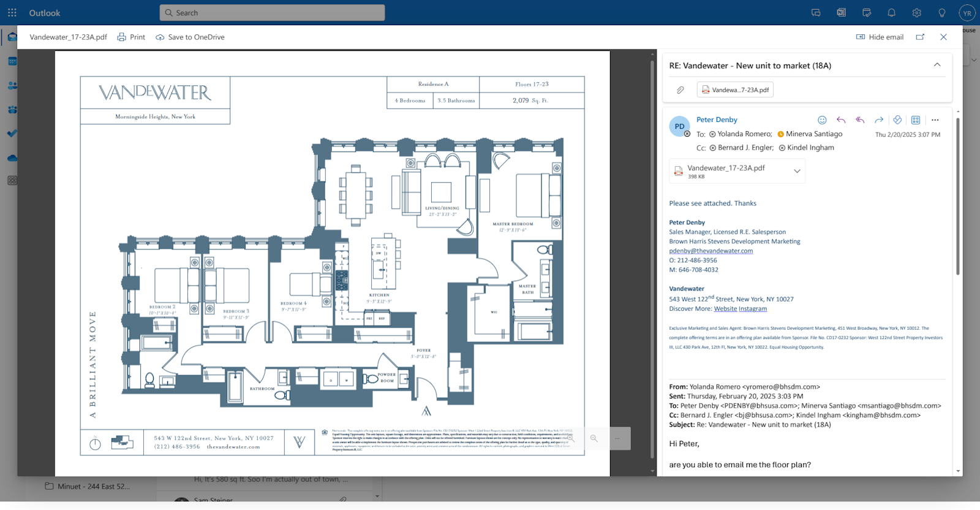Click the email pane scrollbar
Screen dimensions: 980x510
pos(958,196)
